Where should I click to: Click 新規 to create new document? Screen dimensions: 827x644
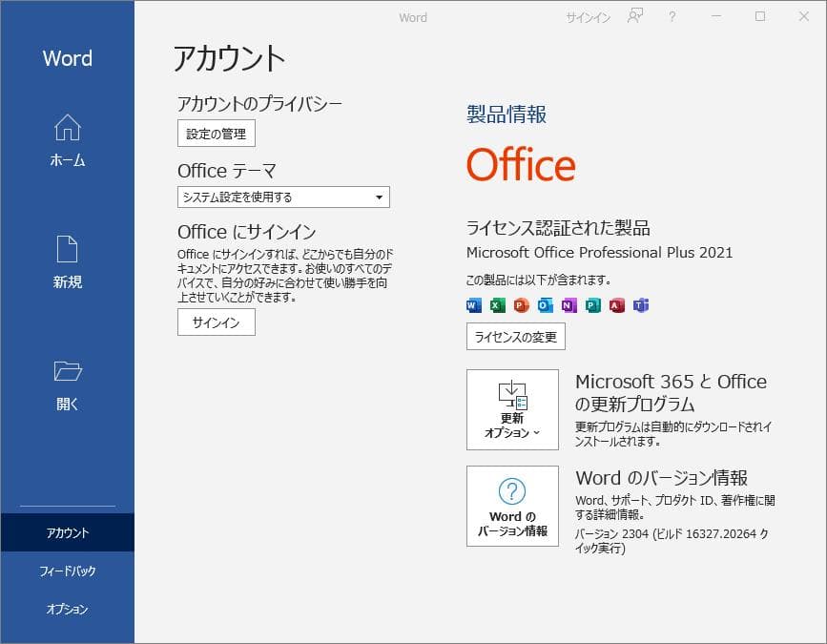tap(67, 260)
